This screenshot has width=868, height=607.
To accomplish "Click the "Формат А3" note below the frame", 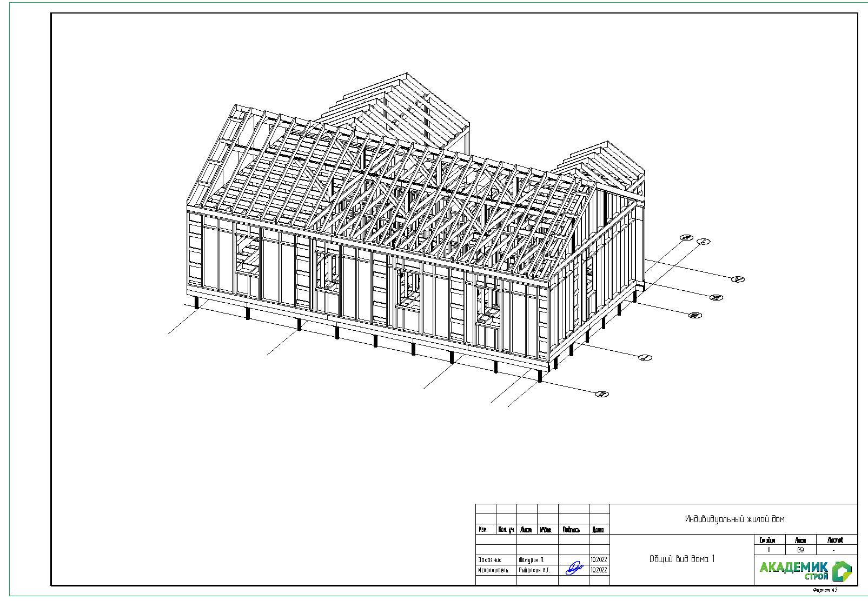I will pos(825,590).
